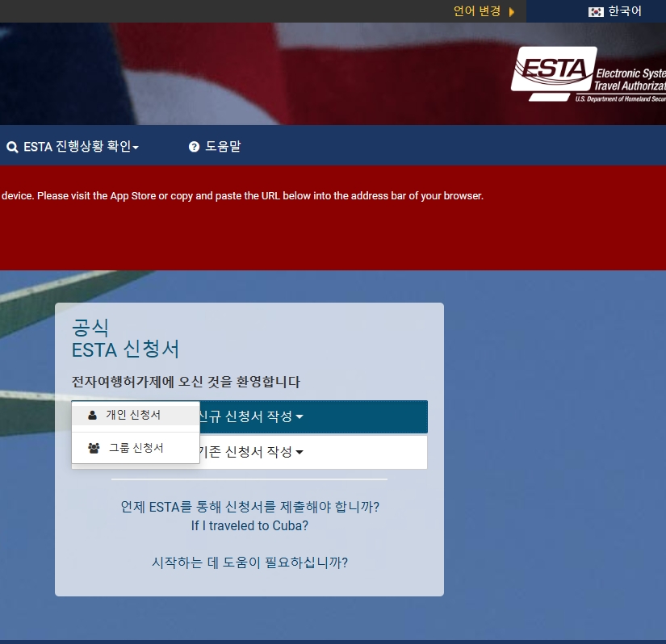Click the App Store notice text in red banner

click(x=242, y=196)
